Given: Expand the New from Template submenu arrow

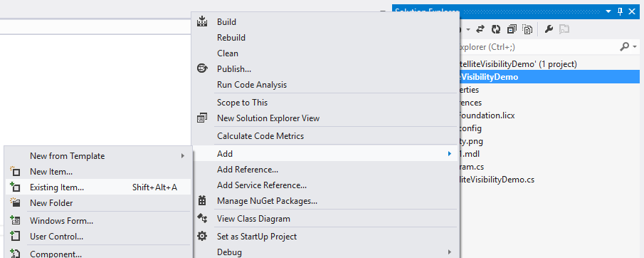Looking at the screenshot, I should click(x=183, y=156).
